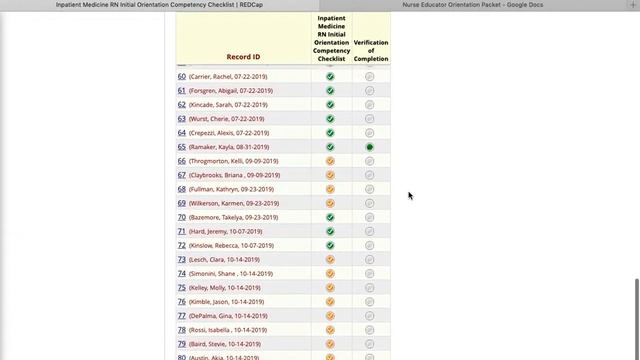Click green checklist status icon for Kinslow, Rebecca
This screenshot has height=360, width=640.
[330, 246]
